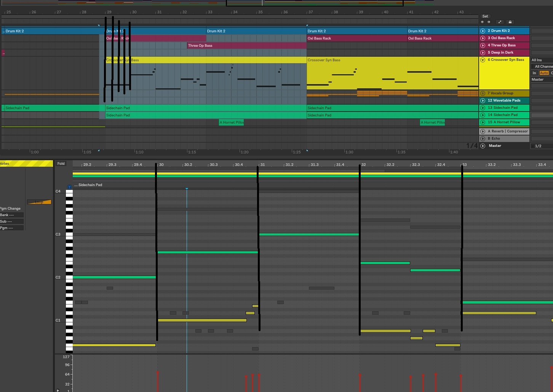Viewport: 553px width, 392px height.
Task: Select the Drum Kit 2 clip at bar 33
Action: coord(256,31)
